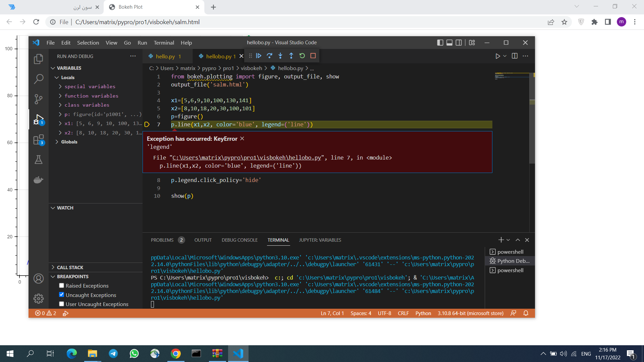This screenshot has width=644, height=362.
Task: Select Python Deb... terminal instance
Action: [510, 261]
